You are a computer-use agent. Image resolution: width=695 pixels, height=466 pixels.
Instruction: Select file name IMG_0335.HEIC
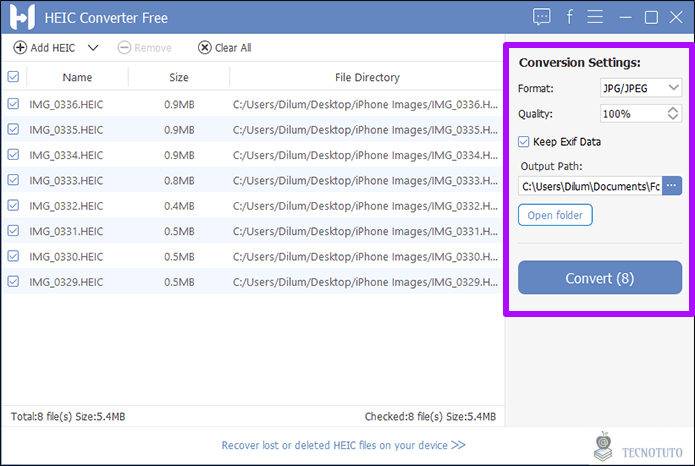click(x=66, y=130)
